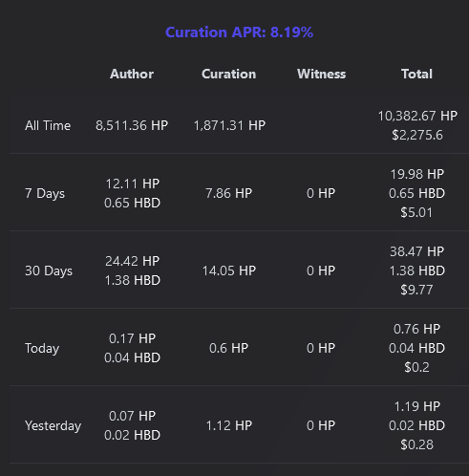Click the 7 Days row label
The image size is (469, 476).
tap(45, 193)
